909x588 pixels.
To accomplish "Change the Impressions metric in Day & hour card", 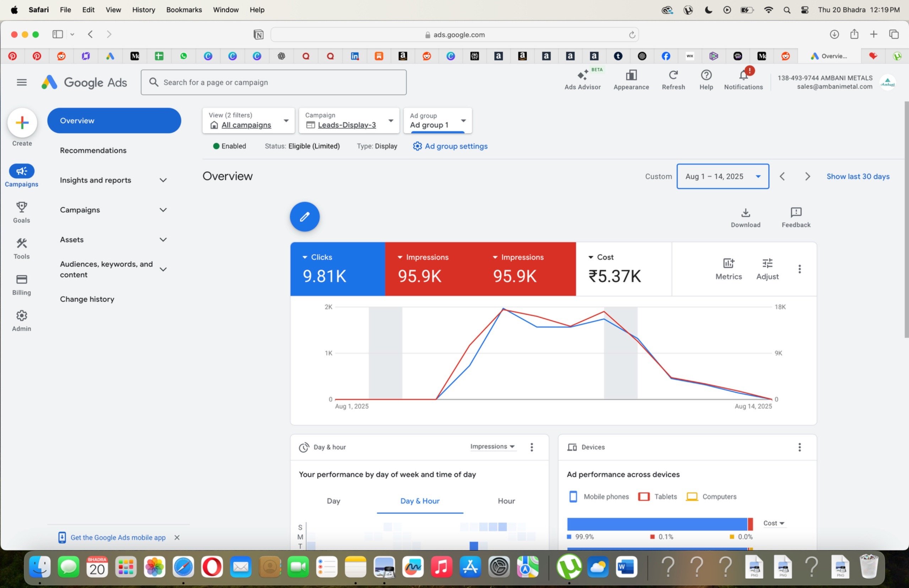I will point(493,446).
